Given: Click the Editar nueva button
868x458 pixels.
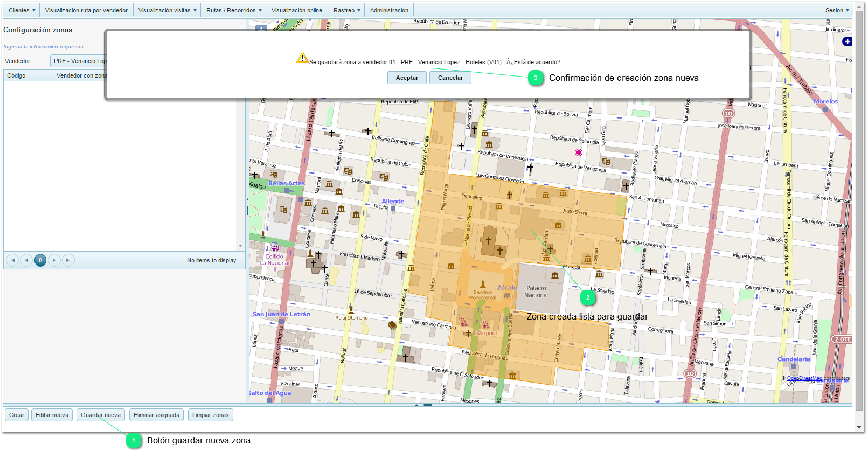Looking at the screenshot, I should 52,415.
